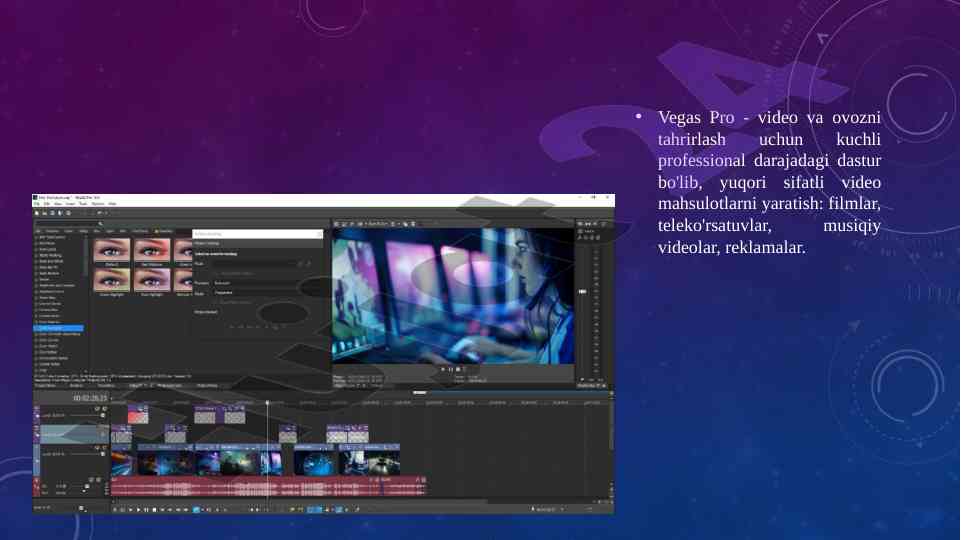Open Project Properties from the toolbar
Screen dimensions: 961x540
[x=68, y=213]
